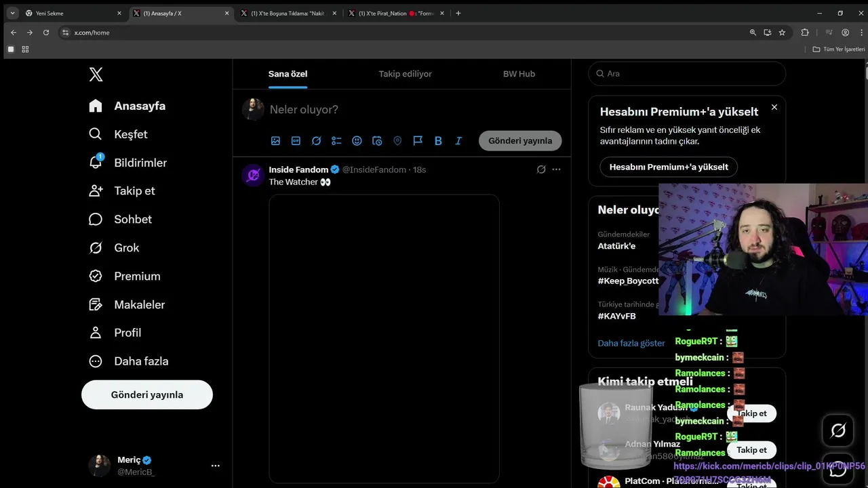Switch to BW Hub tab
Image resolution: width=868 pixels, height=488 pixels.
coord(519,74)
